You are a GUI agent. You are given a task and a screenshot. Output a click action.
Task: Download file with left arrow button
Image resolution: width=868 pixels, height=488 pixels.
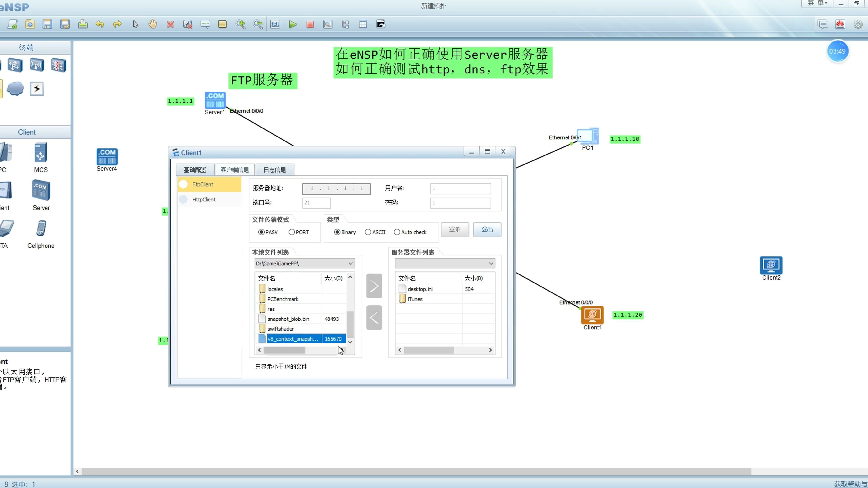pos(374,317)
